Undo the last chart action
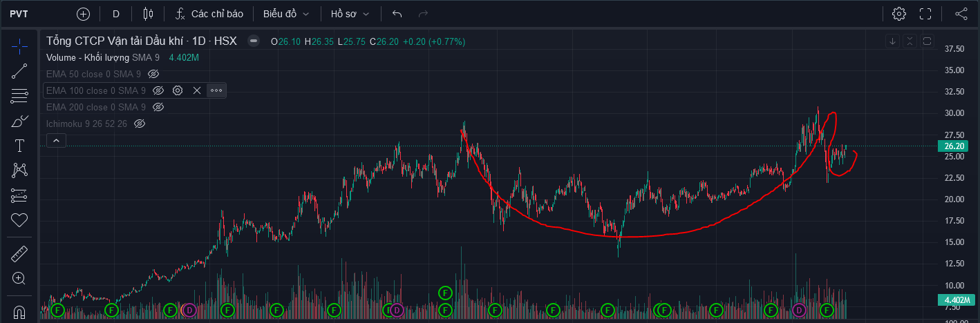Screen dimensions: 980x323 (x=397, y=14)
